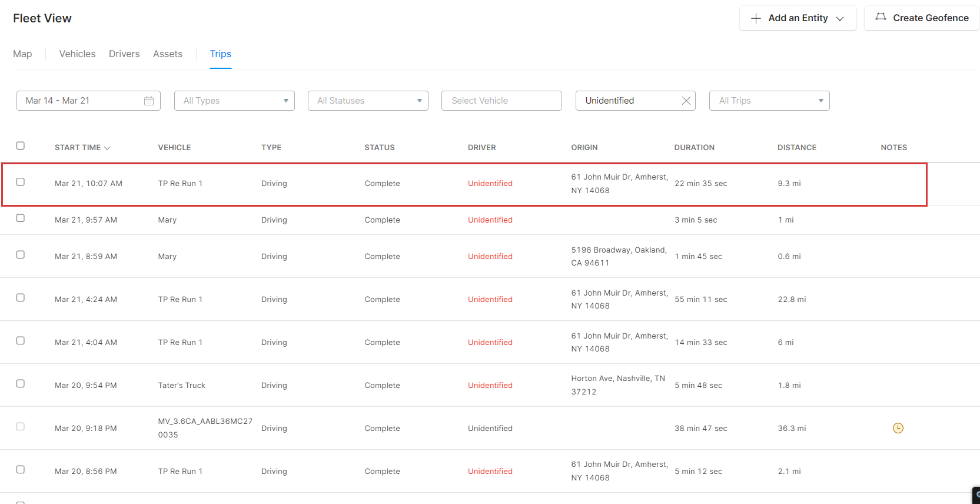
Task: Expand the Add an Entity chevron
Action: (x=840, y=19)
